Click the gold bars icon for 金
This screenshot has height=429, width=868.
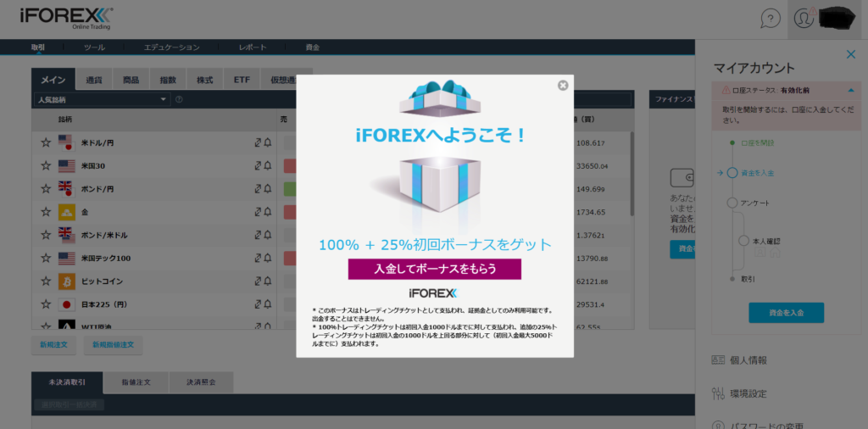[x=66, y=212]
